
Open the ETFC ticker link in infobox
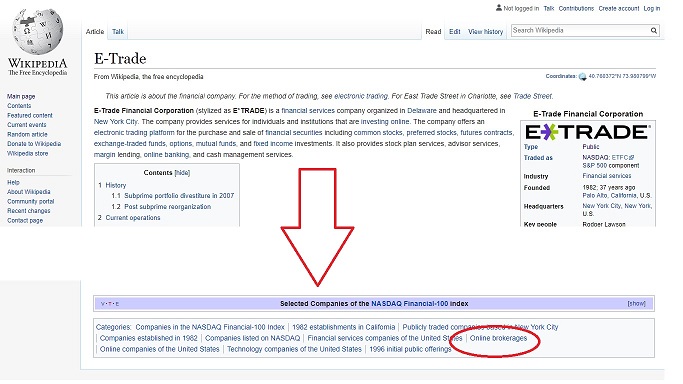[x=623, y=158]
